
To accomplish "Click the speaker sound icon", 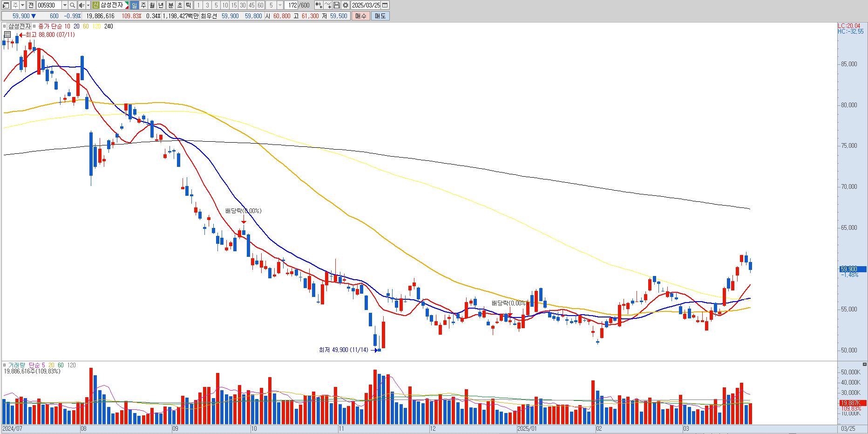I will [x=81, y=5].
